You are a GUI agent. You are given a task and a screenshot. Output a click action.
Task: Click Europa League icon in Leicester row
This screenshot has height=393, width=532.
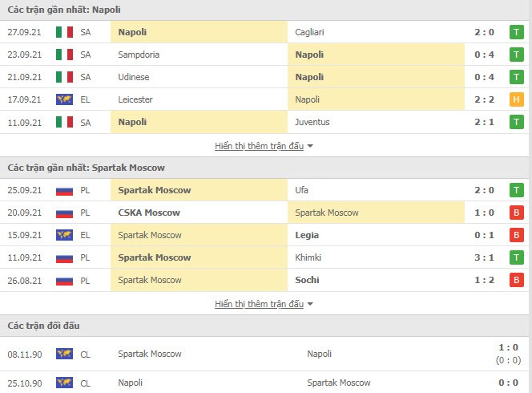(64, 99)
